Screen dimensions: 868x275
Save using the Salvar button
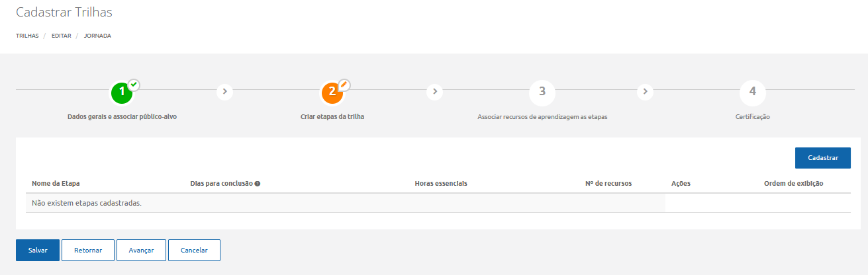(x=38, y=251)
